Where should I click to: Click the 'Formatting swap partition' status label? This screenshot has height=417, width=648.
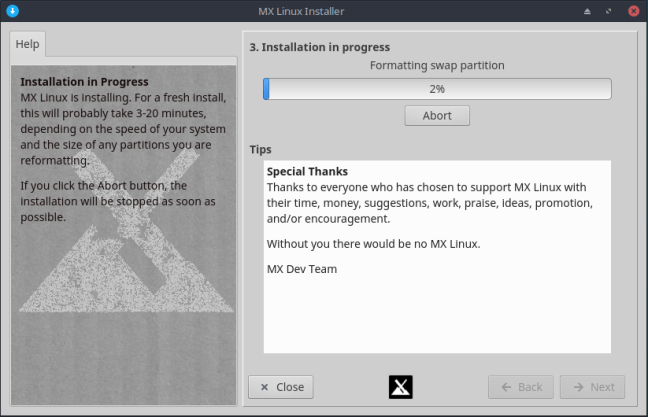pyautogui.click(x=437, y=66)
